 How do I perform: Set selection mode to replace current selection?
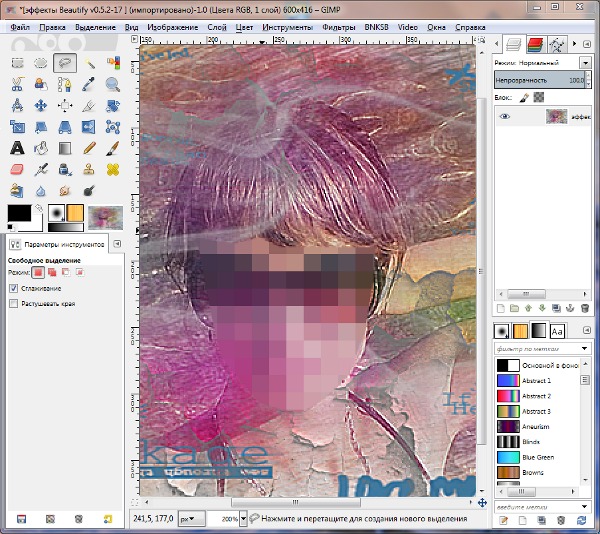pyautogui.click(x=38, y=272)
